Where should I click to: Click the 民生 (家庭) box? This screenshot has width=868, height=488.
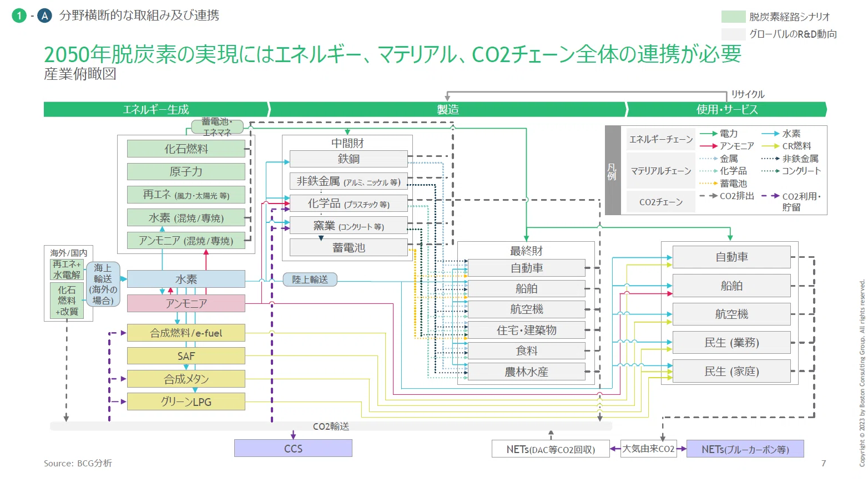[x=731, y=371]
